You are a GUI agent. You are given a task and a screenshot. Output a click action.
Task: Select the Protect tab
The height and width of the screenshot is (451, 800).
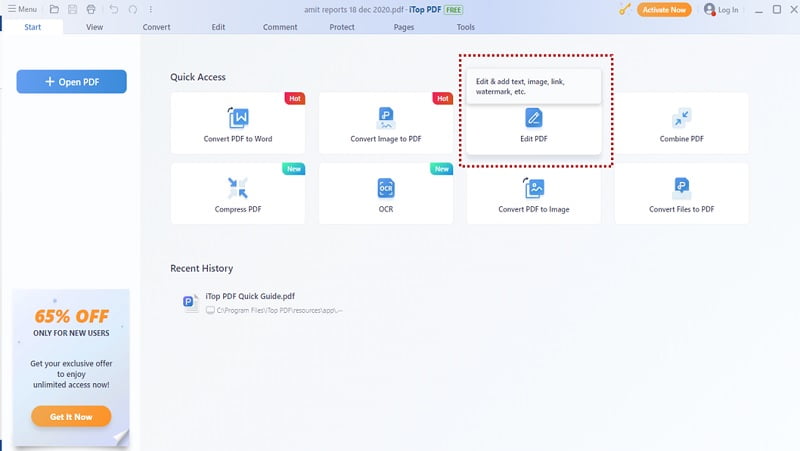[x=342, y=27]
